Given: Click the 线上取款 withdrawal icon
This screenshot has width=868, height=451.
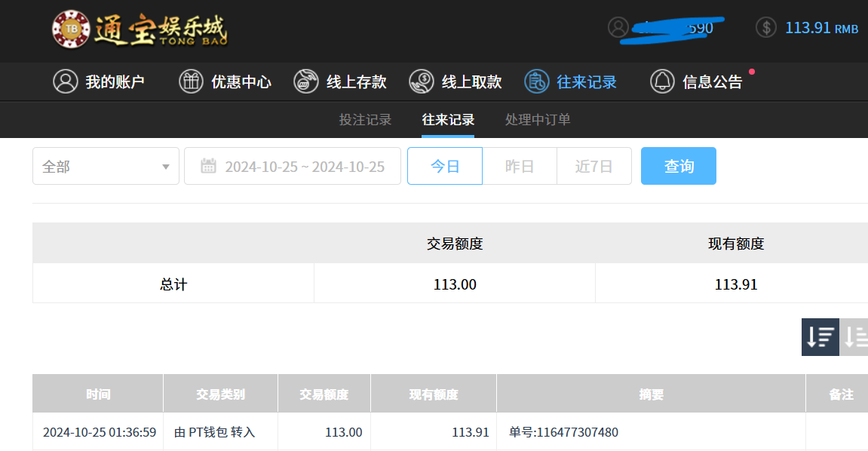Looking at the screenshot, I should pos(421,81).
